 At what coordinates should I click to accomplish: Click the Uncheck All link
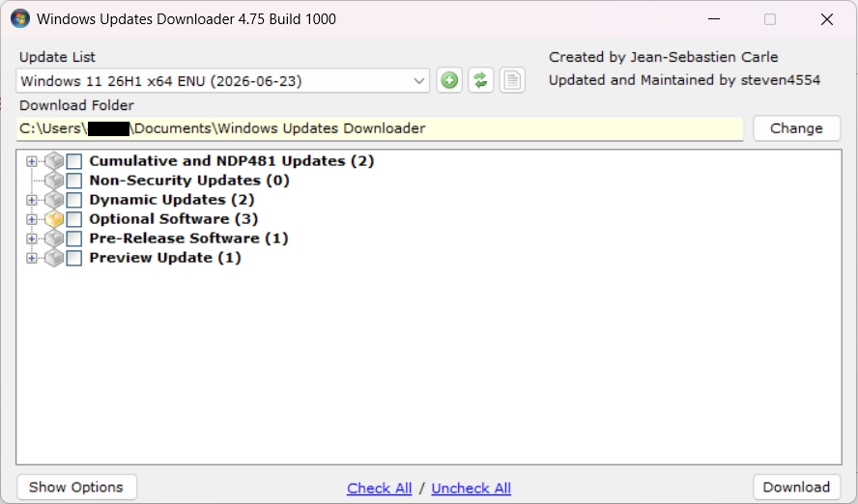(472, 489)
